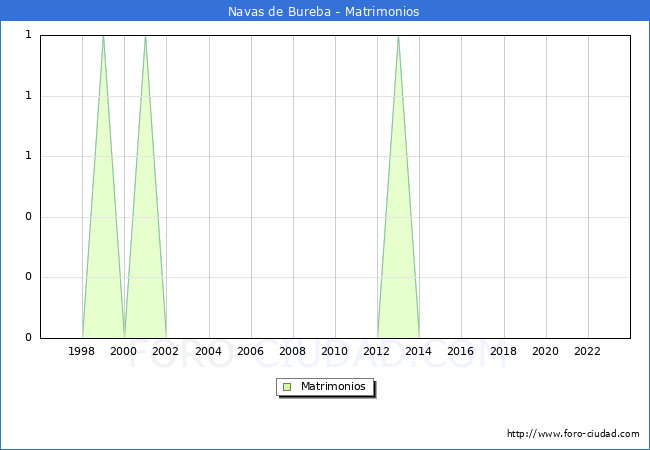The width and height of the screenshot is (650, 450).
Task: Select the 2006 x-axis label
Action: pyautogui.click(x=250, y=351)
